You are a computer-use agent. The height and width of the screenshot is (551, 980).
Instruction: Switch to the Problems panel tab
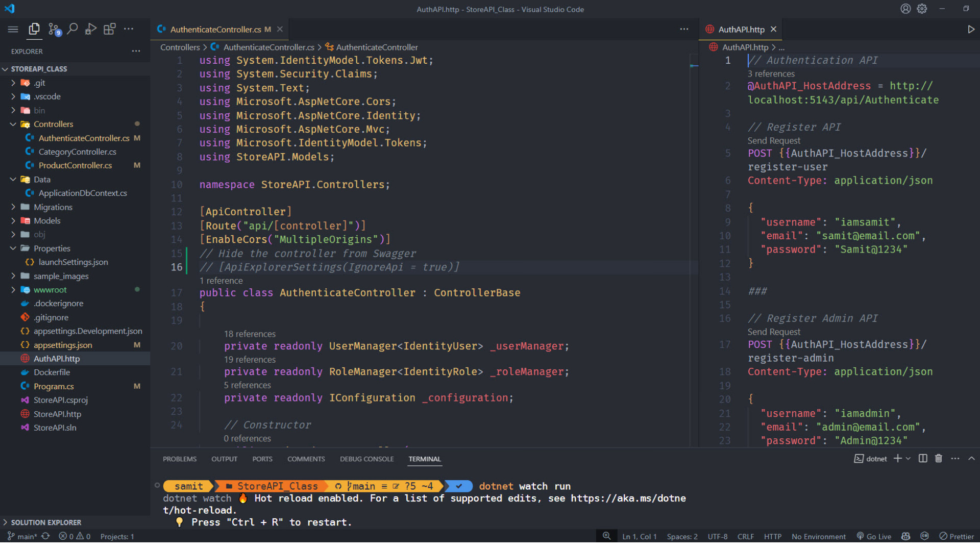click(180, 459)
